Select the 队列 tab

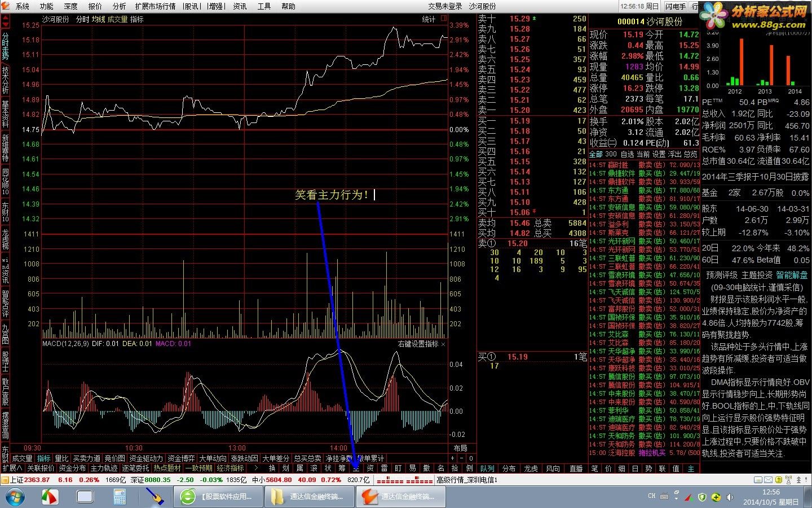tap(487, 468)
